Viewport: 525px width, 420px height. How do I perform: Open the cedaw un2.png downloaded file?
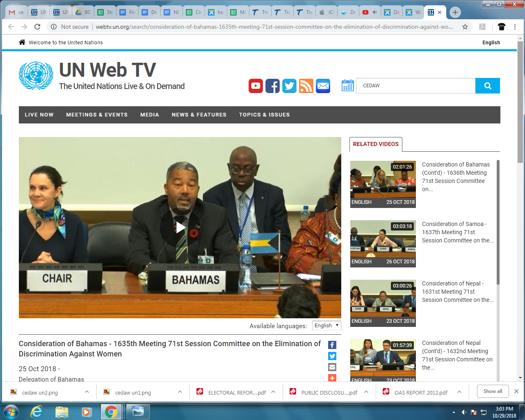[40, 393]
